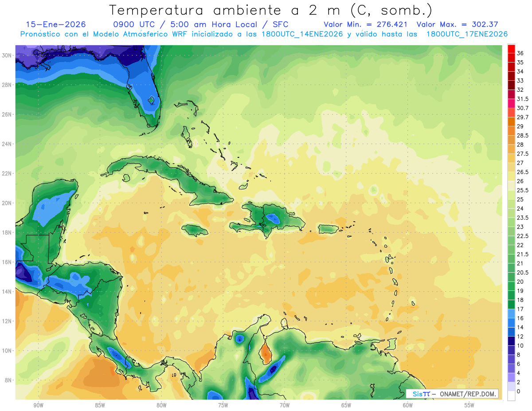
Task: Click the '75W' longitude label
Action: (223, 405)
